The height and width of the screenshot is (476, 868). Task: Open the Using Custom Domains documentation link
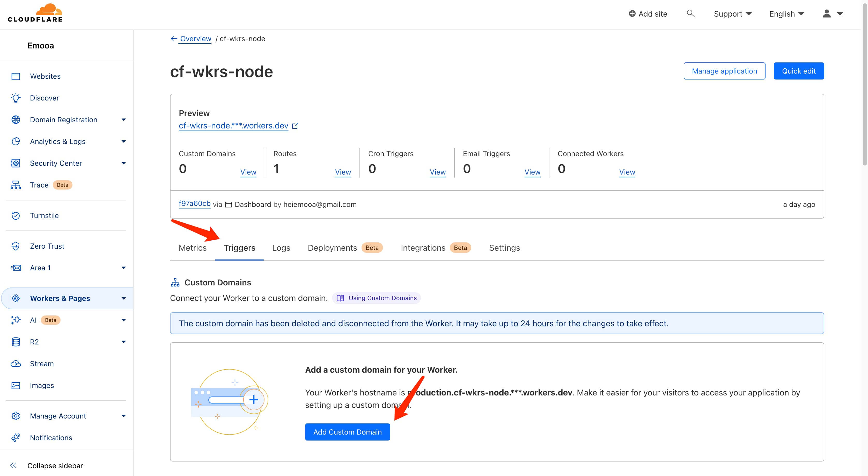click(376, 298)
